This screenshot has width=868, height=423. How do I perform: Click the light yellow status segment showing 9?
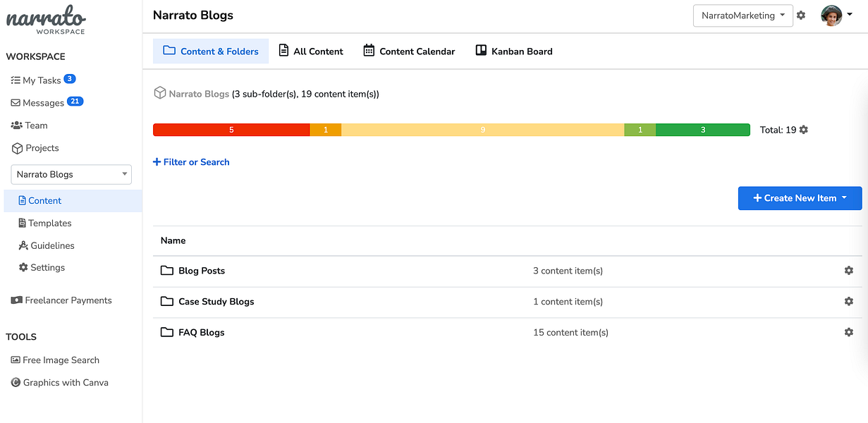click(x=483, y=130)
